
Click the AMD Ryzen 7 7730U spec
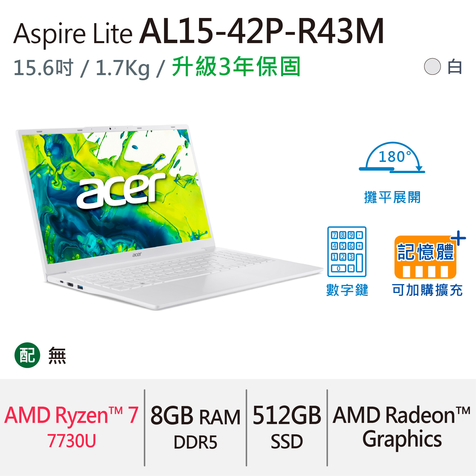pos(71,427)
